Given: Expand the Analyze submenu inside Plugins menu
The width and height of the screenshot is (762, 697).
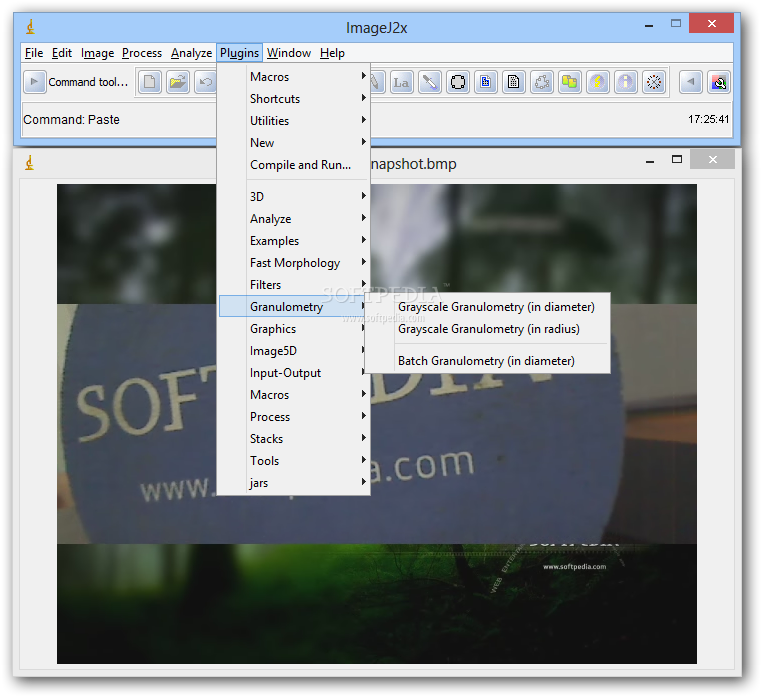Looking at the screenshot, I should pos(294,219).
